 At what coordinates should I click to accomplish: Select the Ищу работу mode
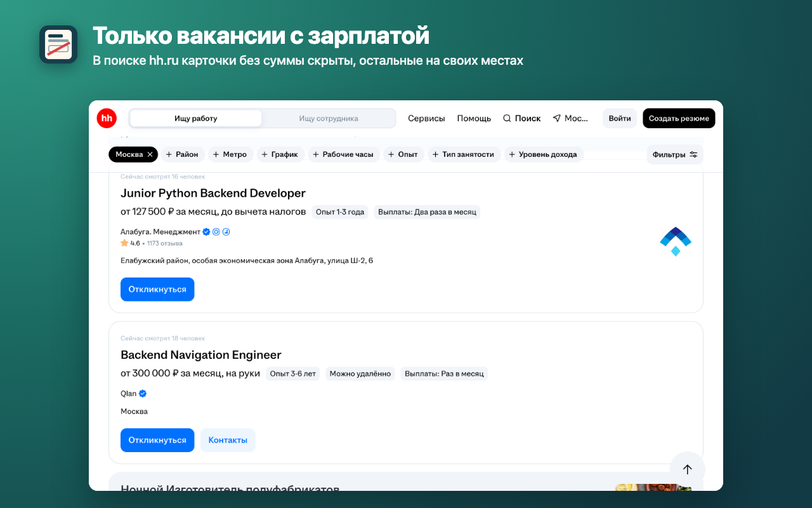tap(196, 118)
